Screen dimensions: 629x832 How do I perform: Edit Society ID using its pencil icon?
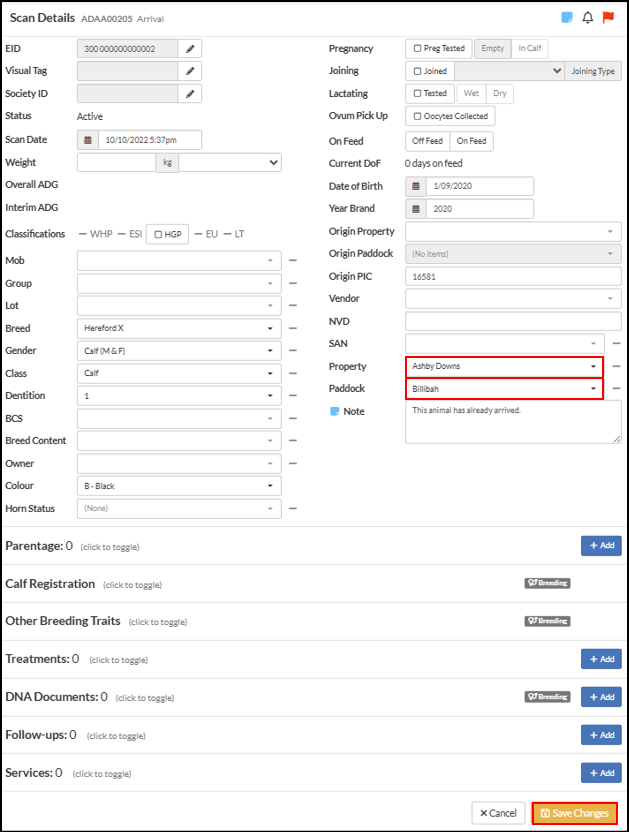coord(190,94)
